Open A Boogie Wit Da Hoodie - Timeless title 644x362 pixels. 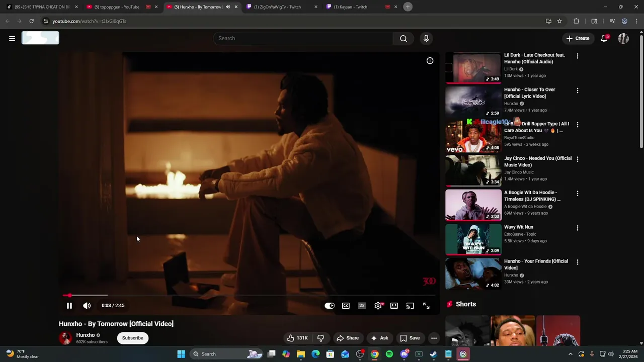[532, 196]
